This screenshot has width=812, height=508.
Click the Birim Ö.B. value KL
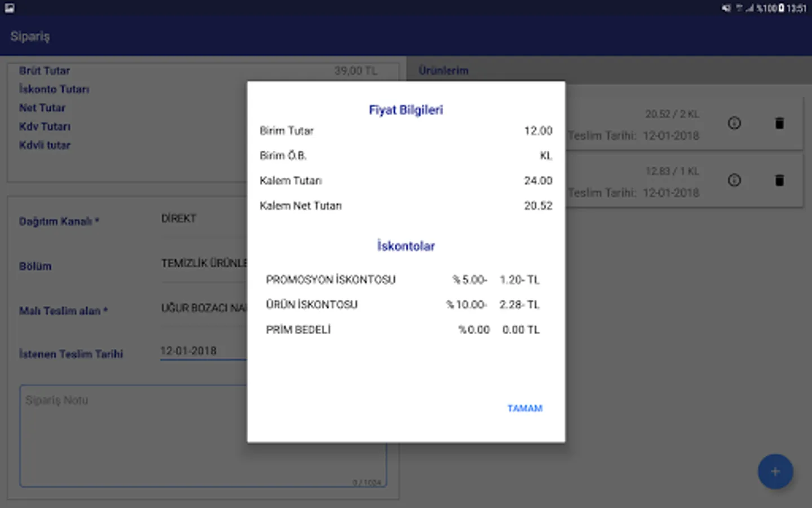(x=546, y=156)
